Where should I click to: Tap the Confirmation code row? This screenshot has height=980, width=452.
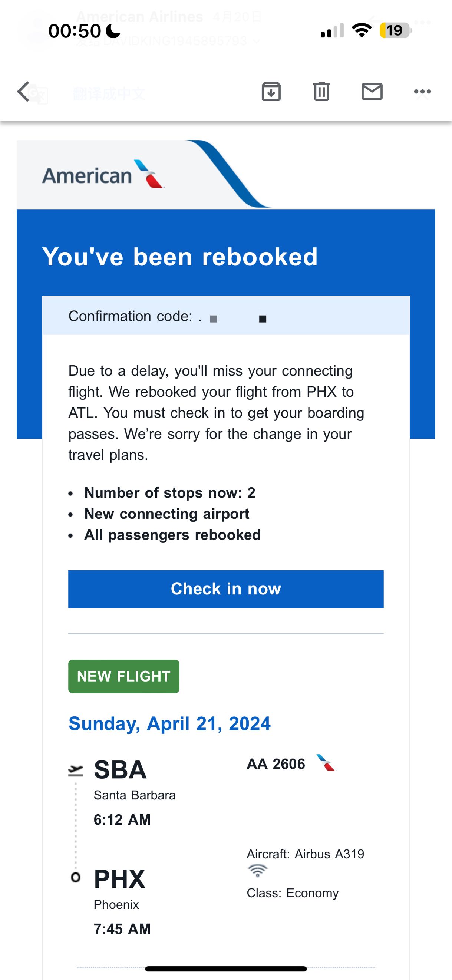[x=225, y=316]
